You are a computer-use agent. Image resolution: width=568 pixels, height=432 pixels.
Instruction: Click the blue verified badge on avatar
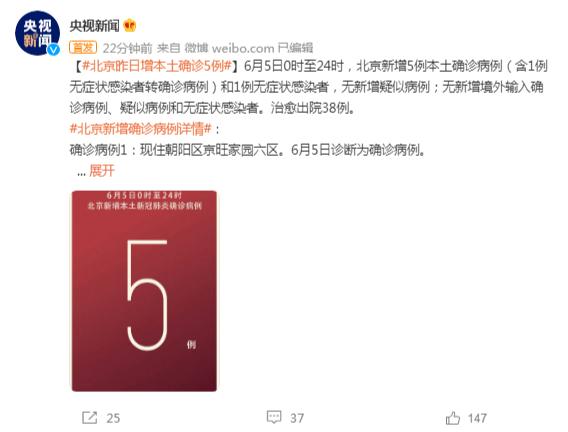click(54, 49)
